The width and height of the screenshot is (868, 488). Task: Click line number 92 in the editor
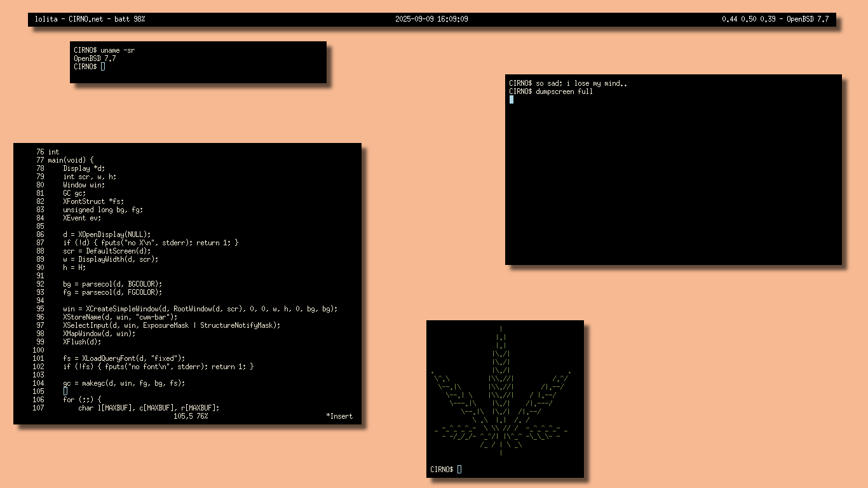tap(40, 284)
